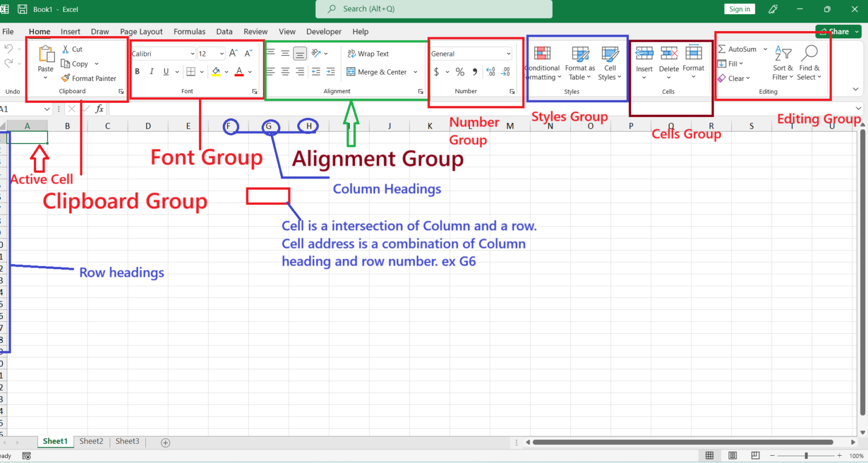Toggle Italic formatting
Screen dimensions: 868x463
(x=151, y=72)
